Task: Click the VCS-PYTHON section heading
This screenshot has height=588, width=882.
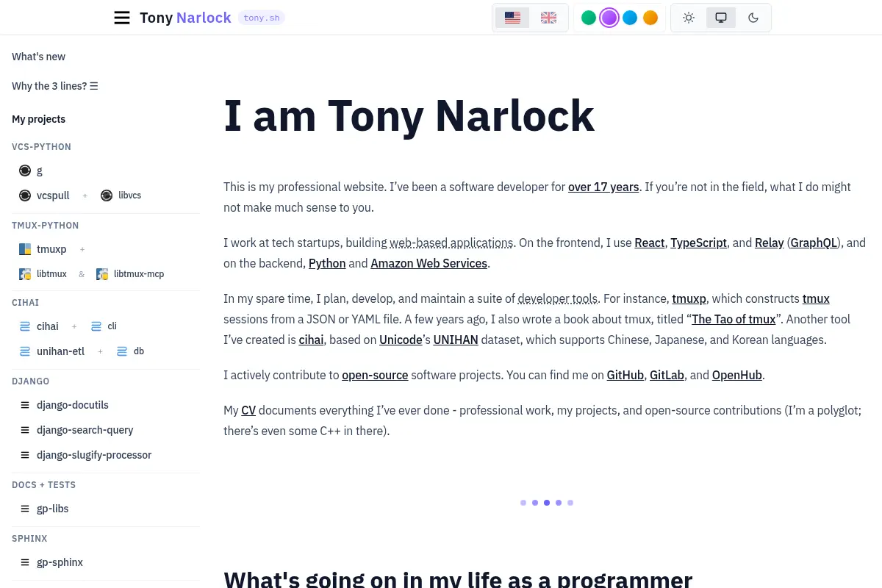Action: (x=41, y=147)
